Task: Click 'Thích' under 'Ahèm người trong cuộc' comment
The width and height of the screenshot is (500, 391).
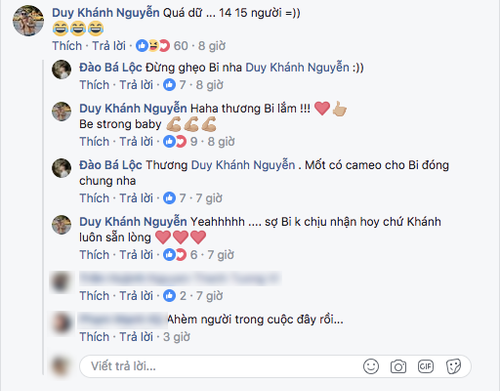Action: tap(94, 337)
